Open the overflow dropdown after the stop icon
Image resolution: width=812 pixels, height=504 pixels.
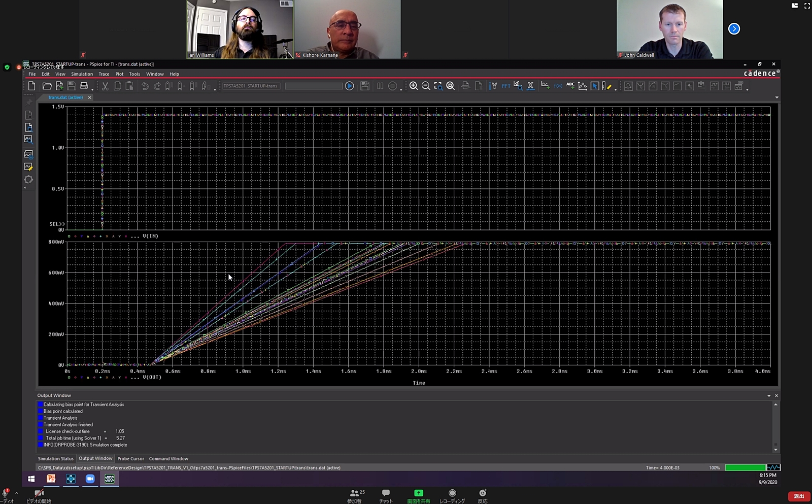(x=401, y=89)
